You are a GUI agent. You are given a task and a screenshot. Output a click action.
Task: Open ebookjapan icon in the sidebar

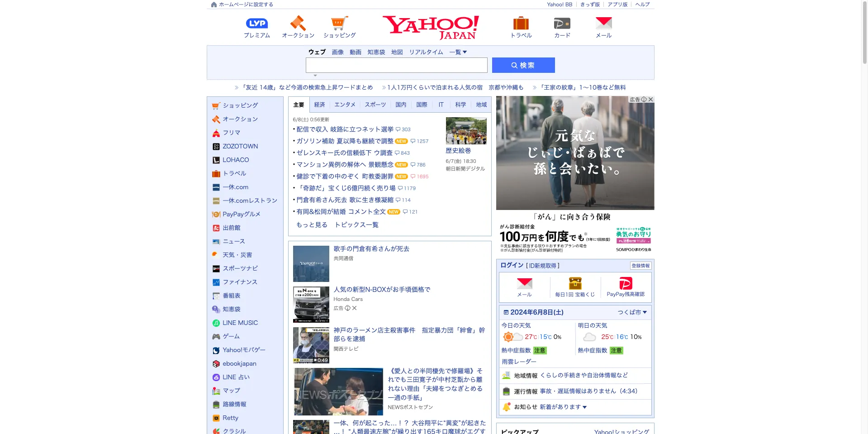click(216, 364)
